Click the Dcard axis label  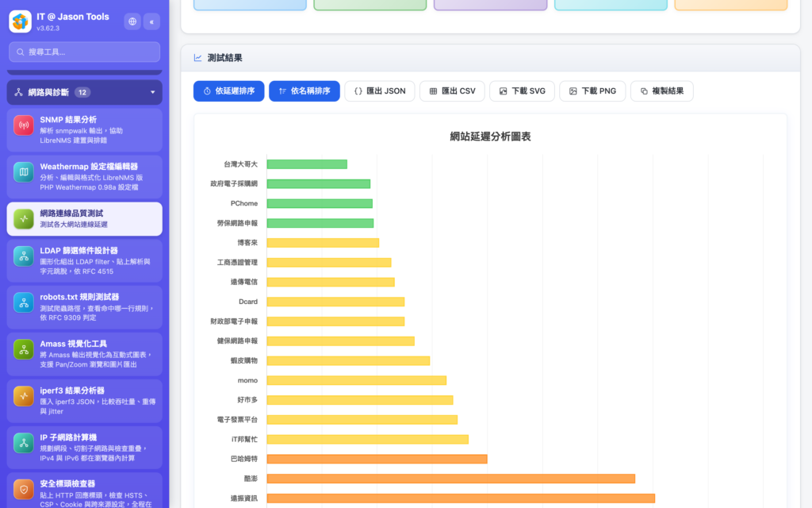point(248,302)
